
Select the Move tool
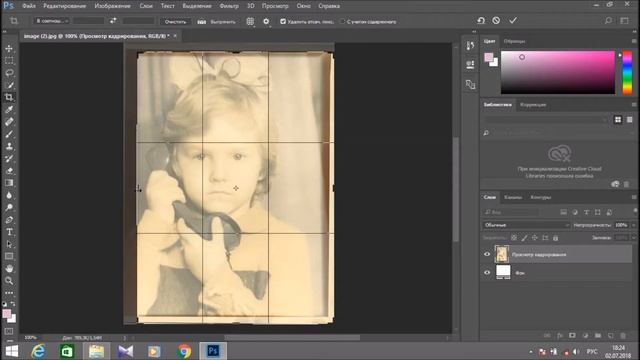(x=9, y=49)
